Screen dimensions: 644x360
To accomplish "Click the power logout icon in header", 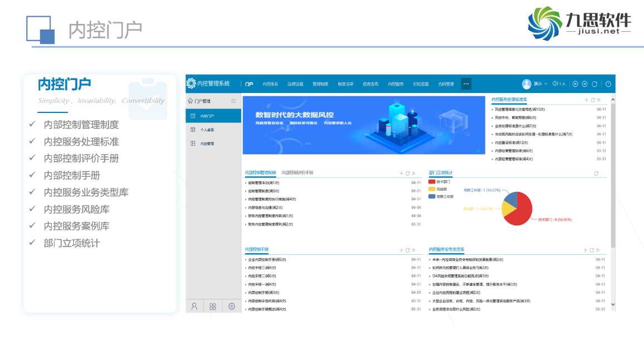I will pyautogui.click(x=608, y=84).
